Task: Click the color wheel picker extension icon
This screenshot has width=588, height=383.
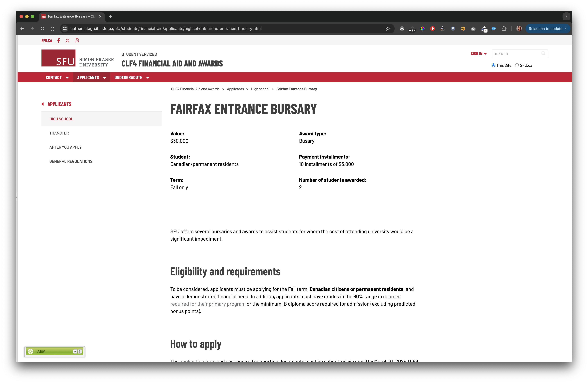Action: click(423, 29)
